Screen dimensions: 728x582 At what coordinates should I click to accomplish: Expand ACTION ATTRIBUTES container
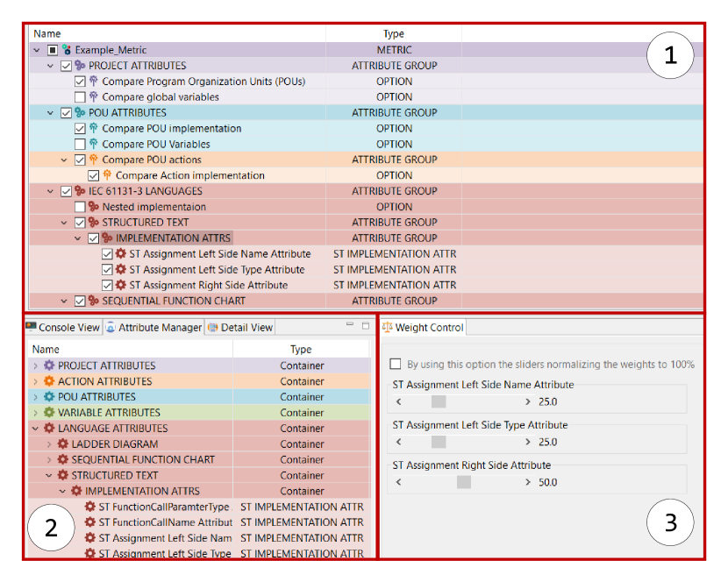pos(36,381)
